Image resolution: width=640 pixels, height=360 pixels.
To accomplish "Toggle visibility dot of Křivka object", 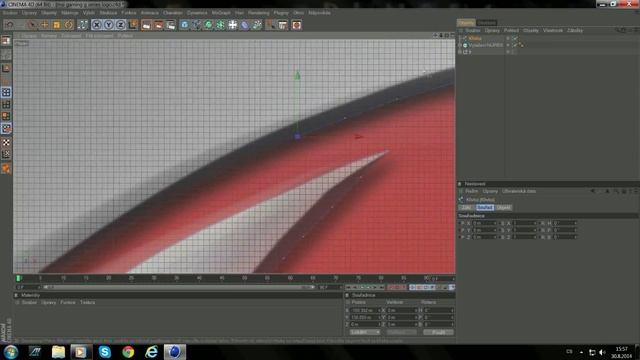I will [508, 38].
